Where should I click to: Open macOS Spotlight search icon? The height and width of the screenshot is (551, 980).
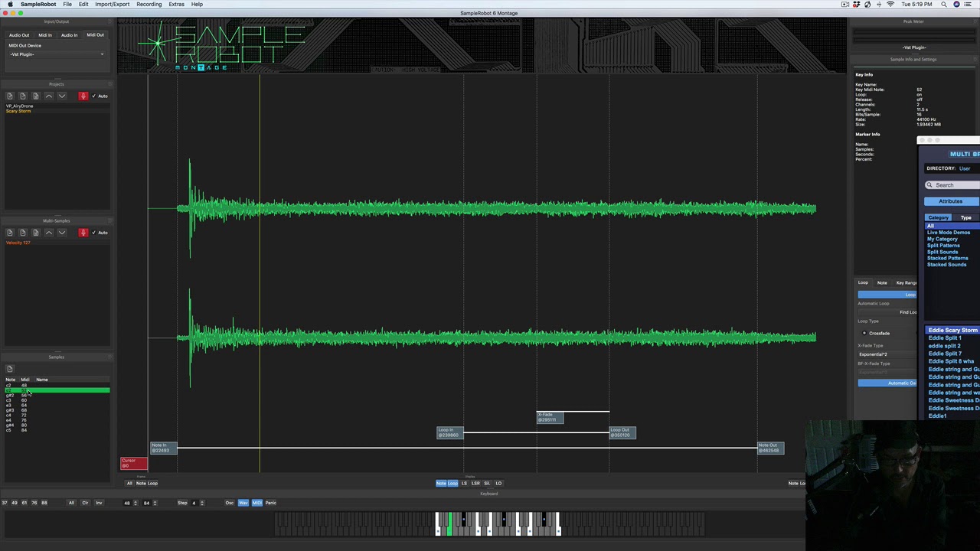944,4
